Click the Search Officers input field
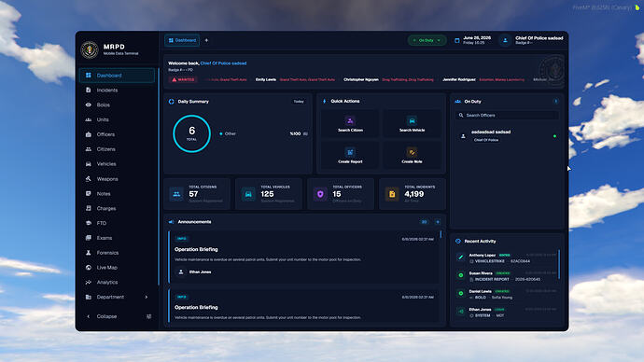 [507, 116]
